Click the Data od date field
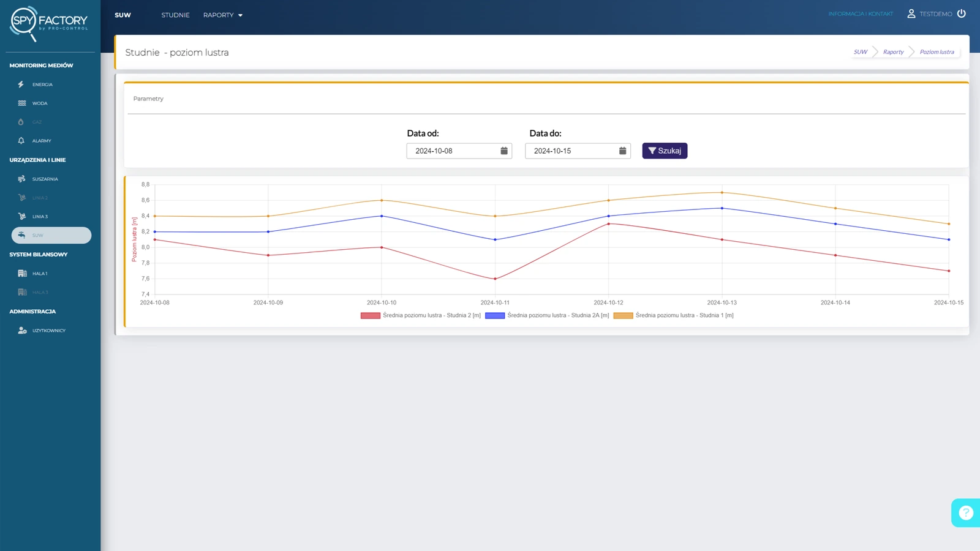Screen dimensions: 980x551 (453, 151)
